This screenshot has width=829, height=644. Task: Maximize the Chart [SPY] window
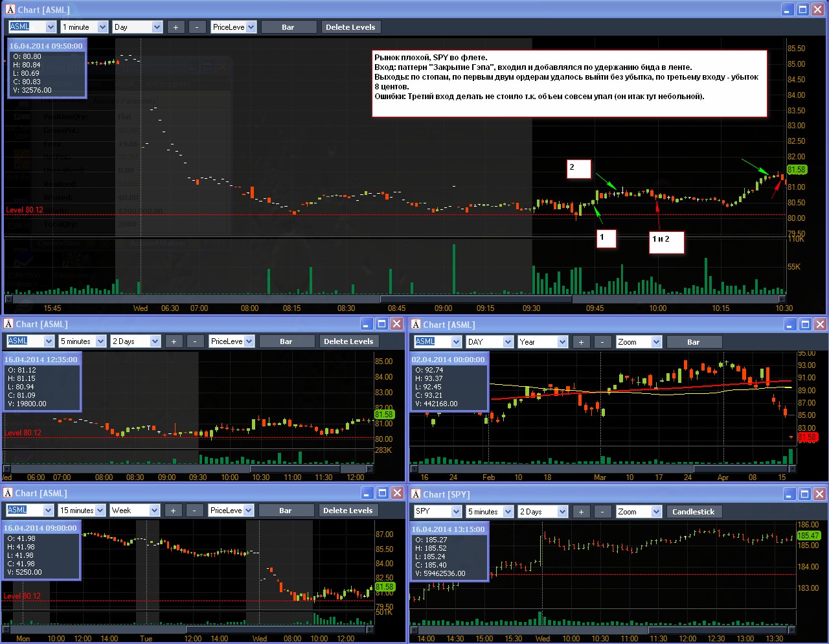pos(804,494)
